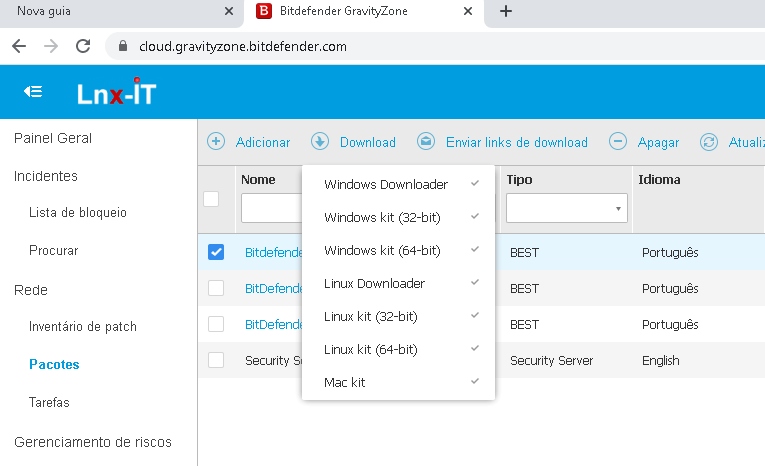The width and height of the screenshot is (765, 466).
Task: Click the browser forward arrow
Action: point(51,46)
